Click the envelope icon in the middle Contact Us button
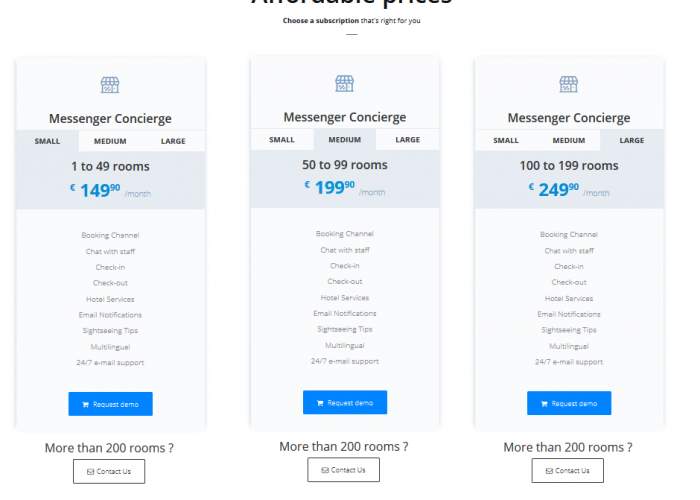The image size is (700, 500). point(325,470)
